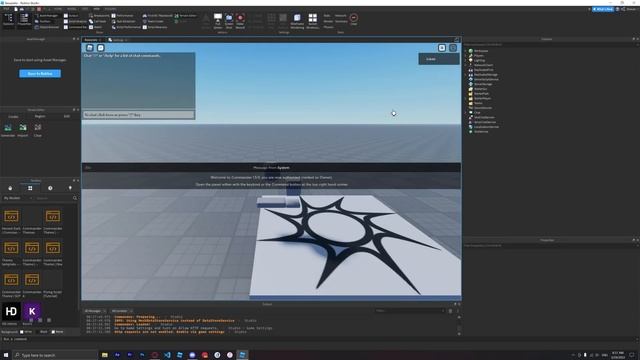640x360 pixels.
Task: Pick the HD Admin model thumbnail
Action: pyautogui.click(x=11, y=311)
